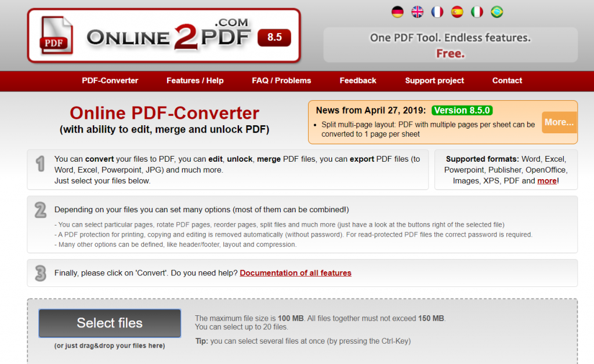Click the red PDF document icon in logo
Screen dimensions: 594x364
click(x=56, y=35)
